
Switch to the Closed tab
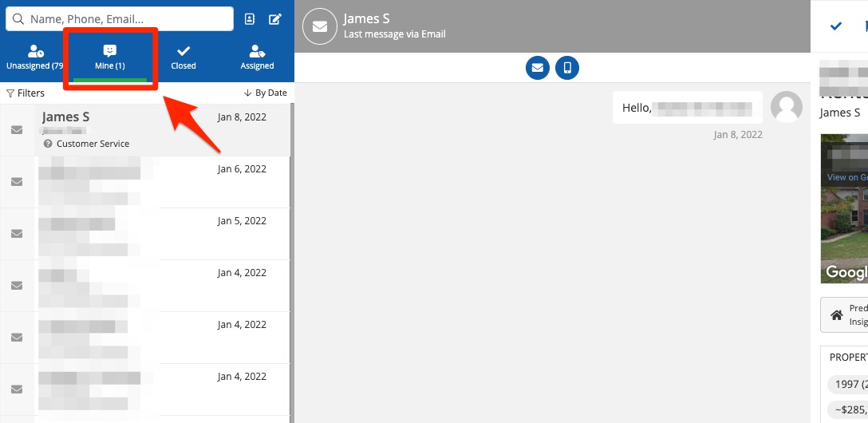(x=183, y=57)
